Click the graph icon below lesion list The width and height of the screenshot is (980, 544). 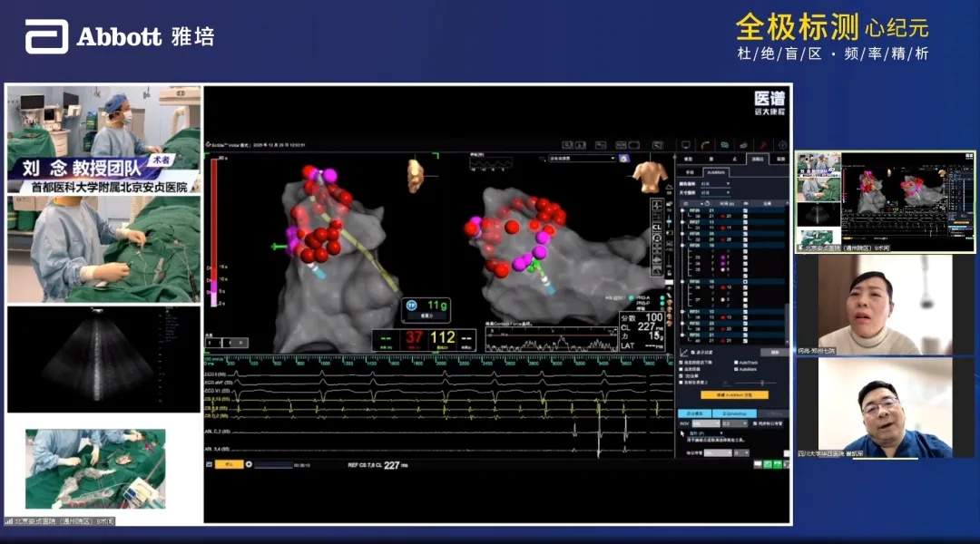coord(683,352)
